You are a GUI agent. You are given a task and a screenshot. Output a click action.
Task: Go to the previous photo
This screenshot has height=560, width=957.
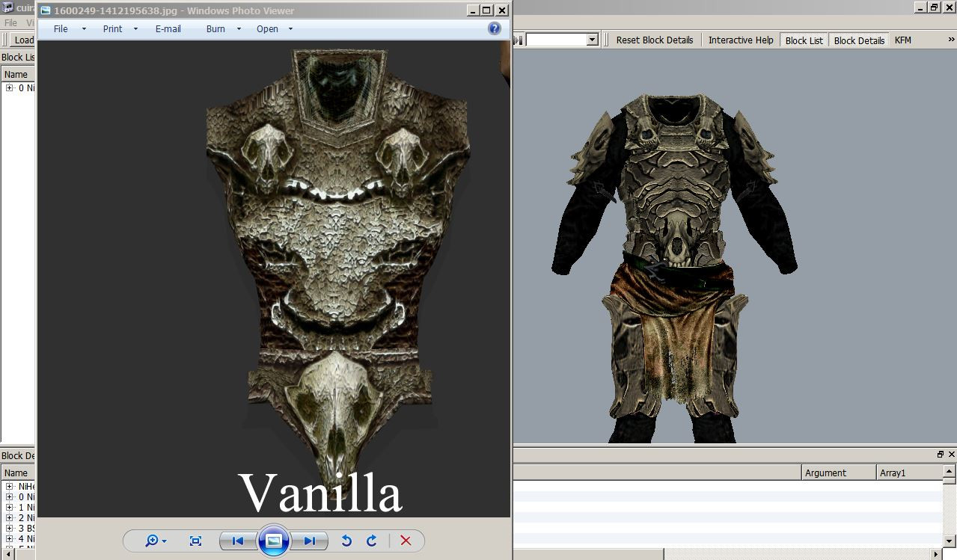[238, 541]
